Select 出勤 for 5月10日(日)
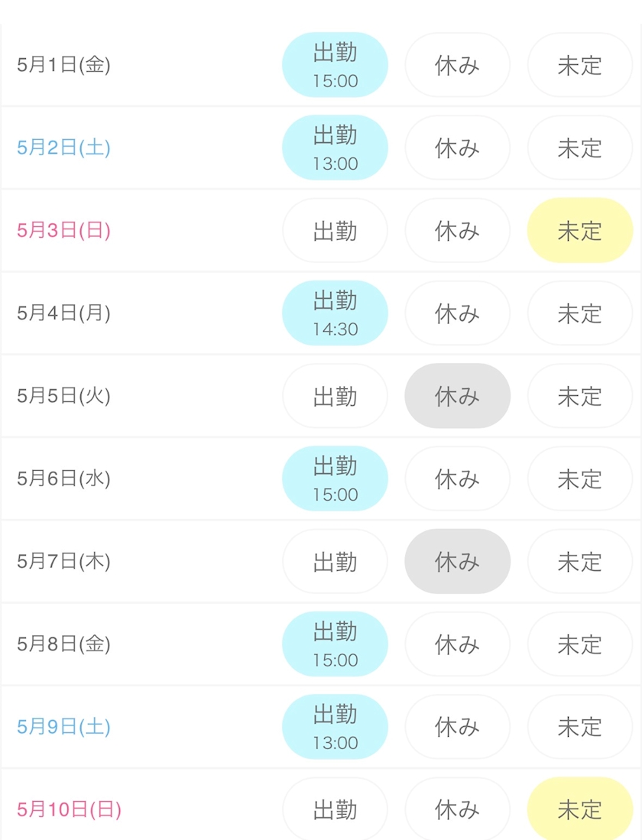The image size is (642, 840). (335, 809)
